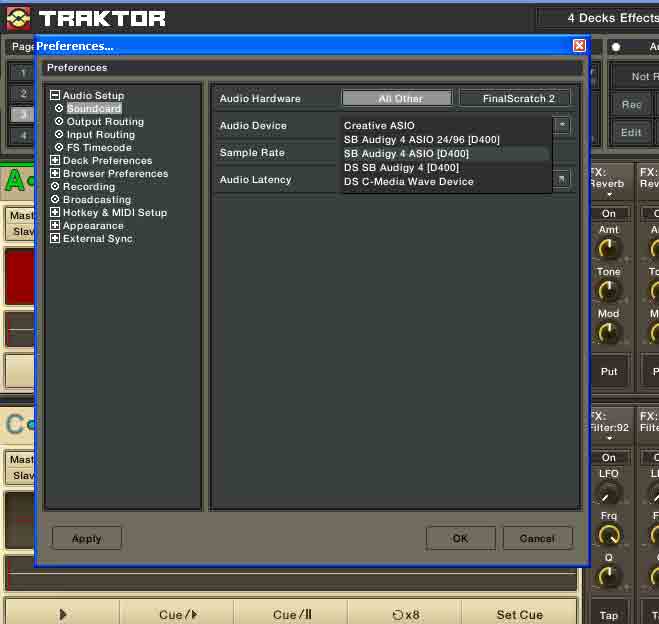Expand the Browser Preferences node
This screenshot has height=624, width=659.
[55, 173]
